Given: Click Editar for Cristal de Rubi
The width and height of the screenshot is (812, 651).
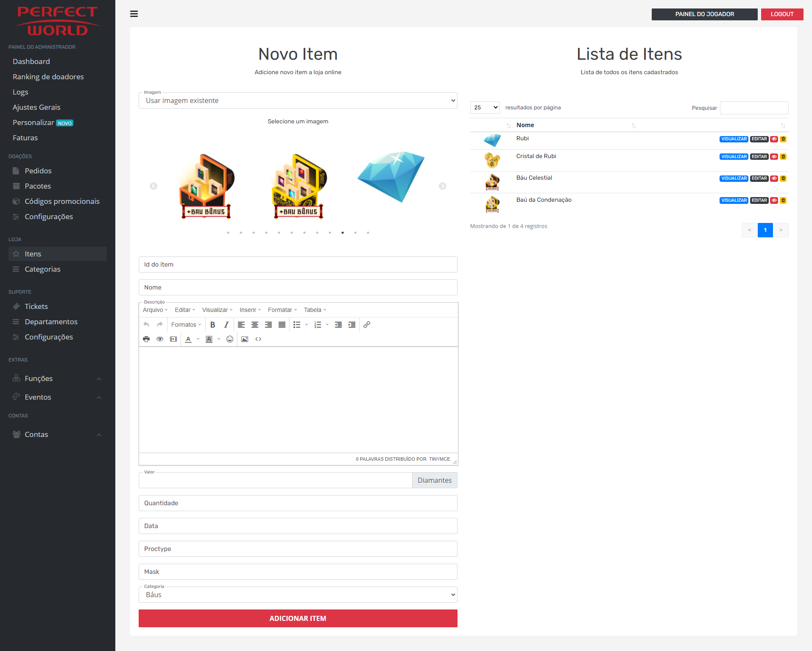Looking at the screenshot, I should (x=759, y=157).
